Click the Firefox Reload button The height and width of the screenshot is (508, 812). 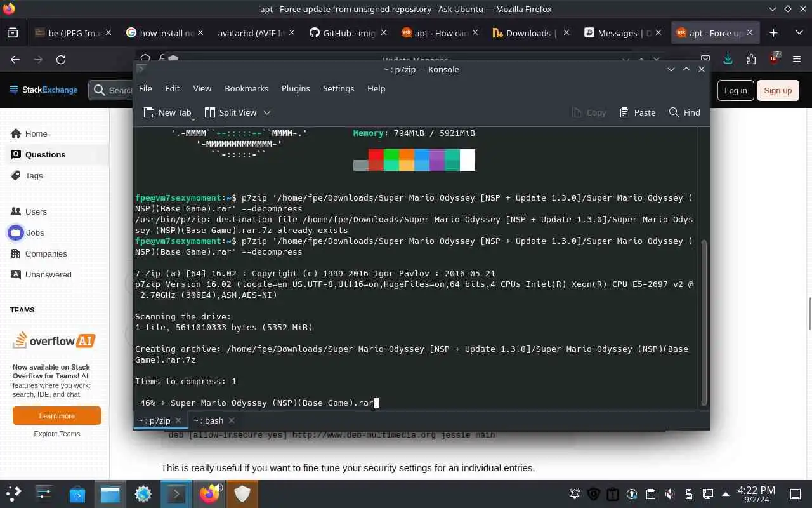[61, 59]
